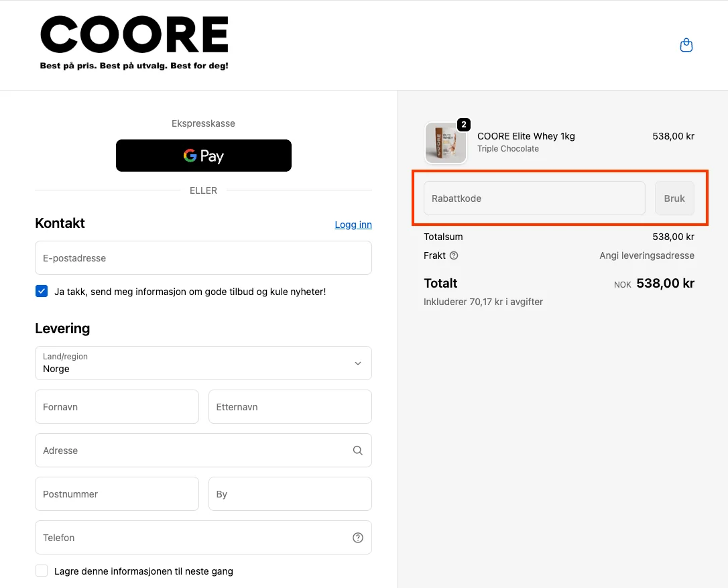Uncheck the newsletter offers checkbox

coord(42,291)
